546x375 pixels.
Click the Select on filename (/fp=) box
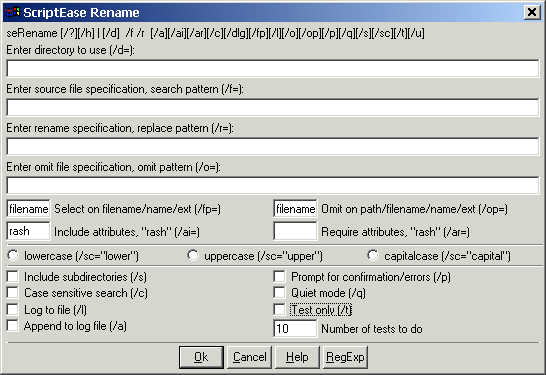[x=28, y=209]
